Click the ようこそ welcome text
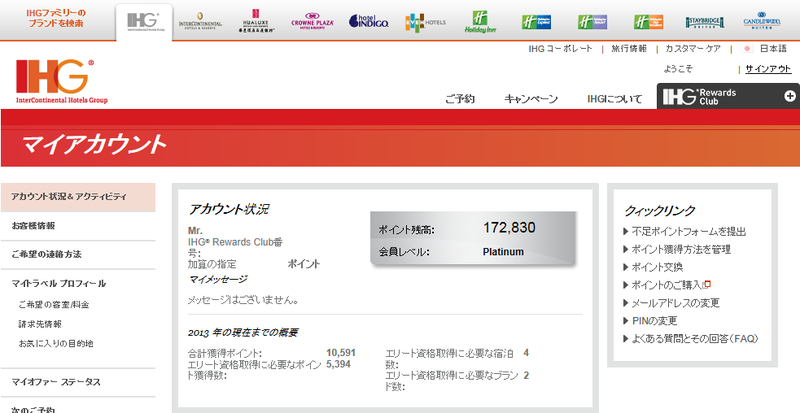The image size is (800, 413). [678, 69]
